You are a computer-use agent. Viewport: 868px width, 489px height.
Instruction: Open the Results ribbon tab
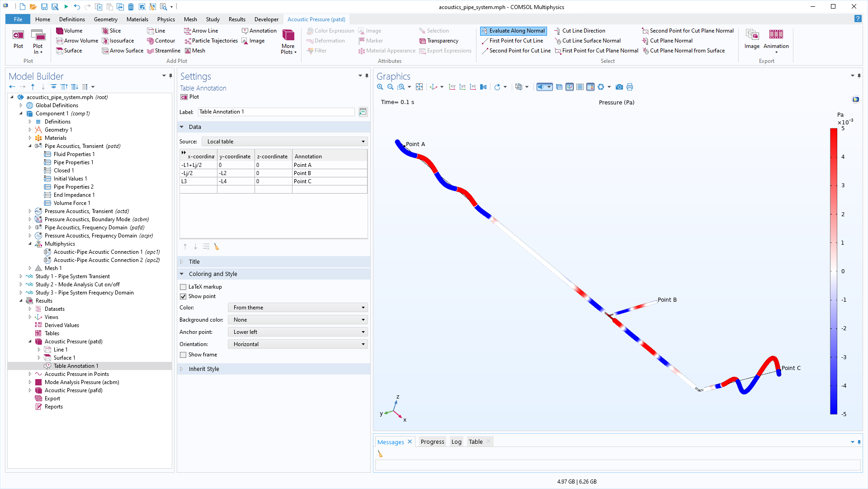237,19
